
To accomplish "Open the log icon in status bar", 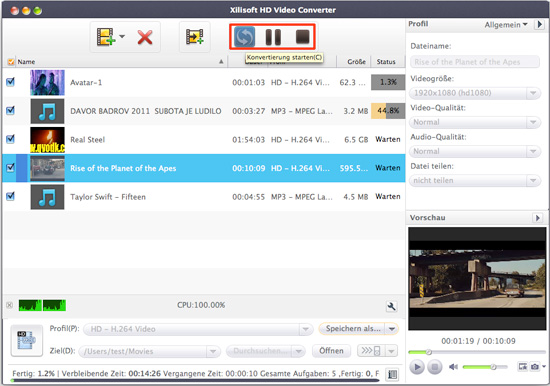I will pos(393,374).
